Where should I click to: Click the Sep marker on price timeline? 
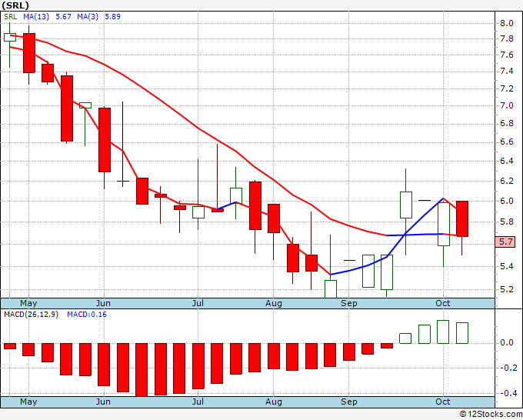click(x=349, y=303)
